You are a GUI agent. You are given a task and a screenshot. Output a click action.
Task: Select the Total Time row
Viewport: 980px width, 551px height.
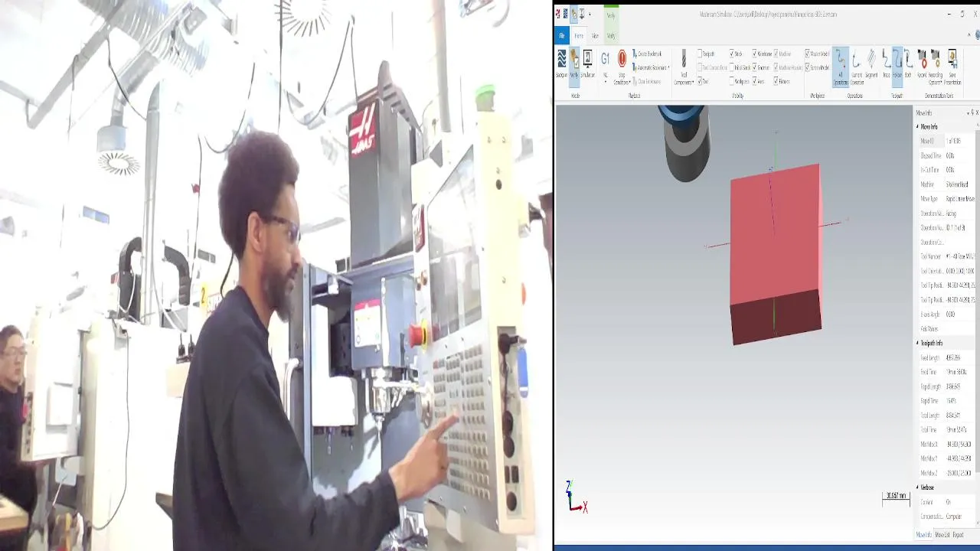(946, 429)
